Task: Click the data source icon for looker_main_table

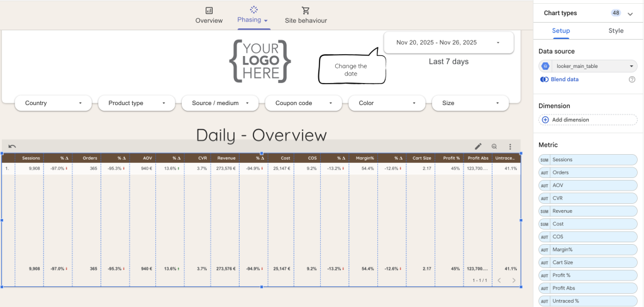Action: click(x=545, y=66)
